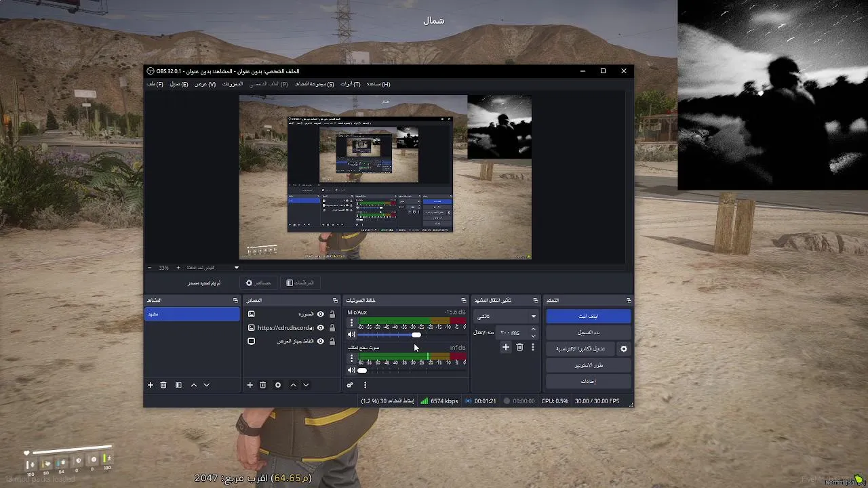This screenshot has height=488, width=868.
Task: Click the Settings button in Controls
Action: [x=589, y=382]
